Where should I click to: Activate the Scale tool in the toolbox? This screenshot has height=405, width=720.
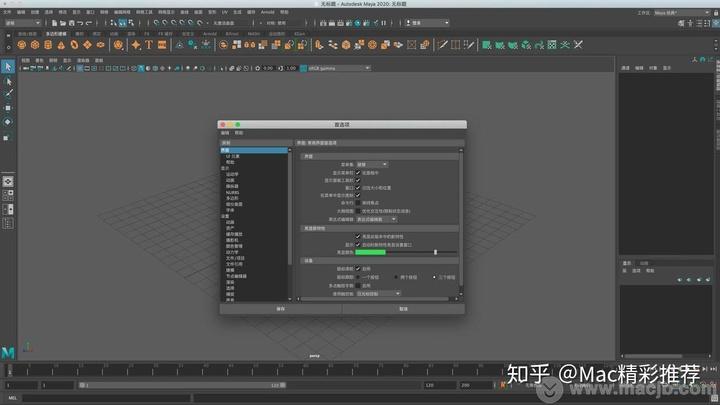8,137
